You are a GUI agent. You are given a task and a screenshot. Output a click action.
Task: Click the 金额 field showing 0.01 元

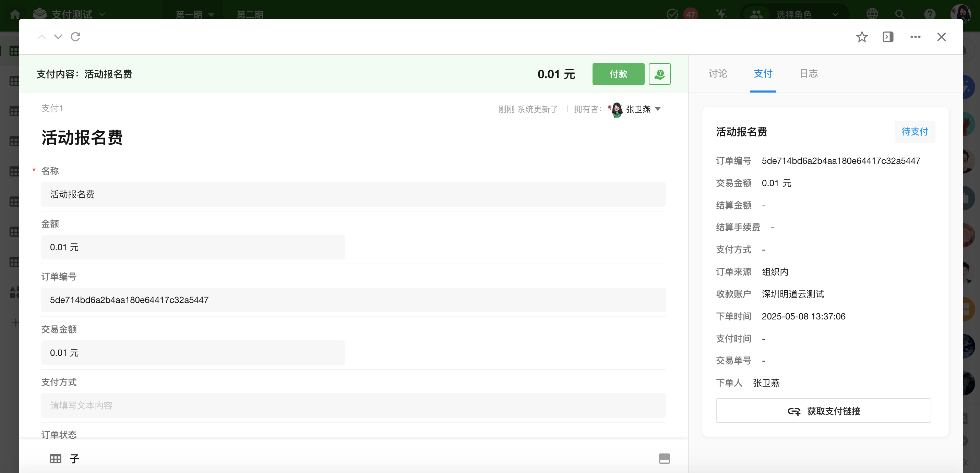(193, 247)
